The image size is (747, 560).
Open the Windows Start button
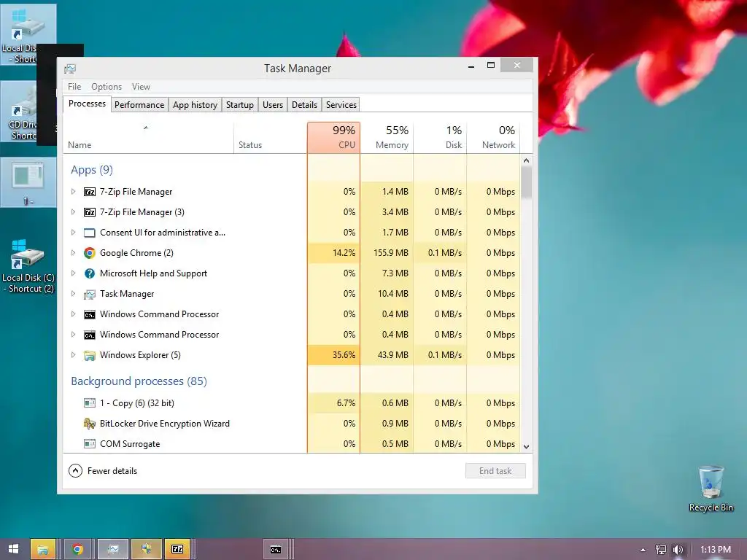(13, 549)
